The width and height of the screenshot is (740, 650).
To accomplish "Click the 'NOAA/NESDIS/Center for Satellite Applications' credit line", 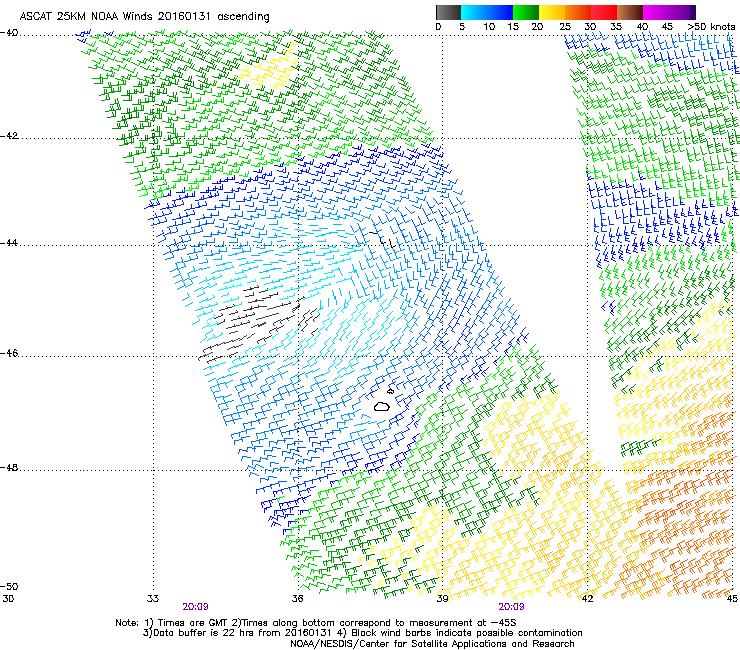I will [432, 644].
